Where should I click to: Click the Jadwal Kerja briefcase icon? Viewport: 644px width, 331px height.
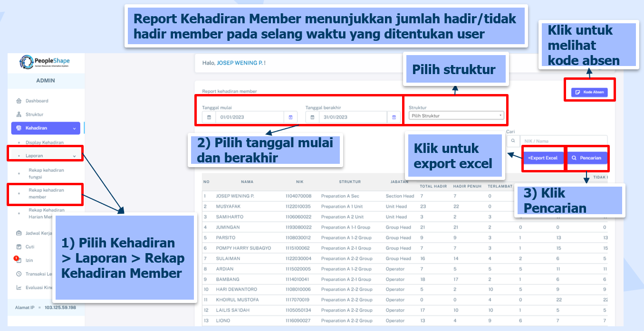click(x=19, y=233)
